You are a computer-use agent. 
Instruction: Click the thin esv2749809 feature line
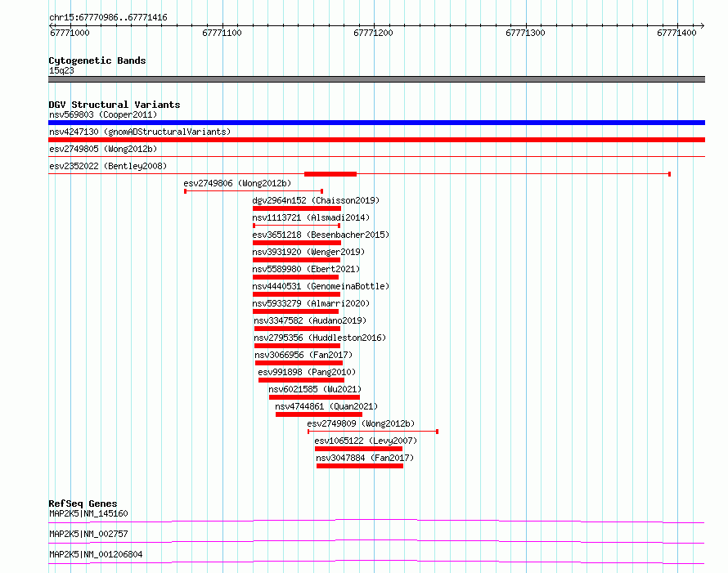373,432
